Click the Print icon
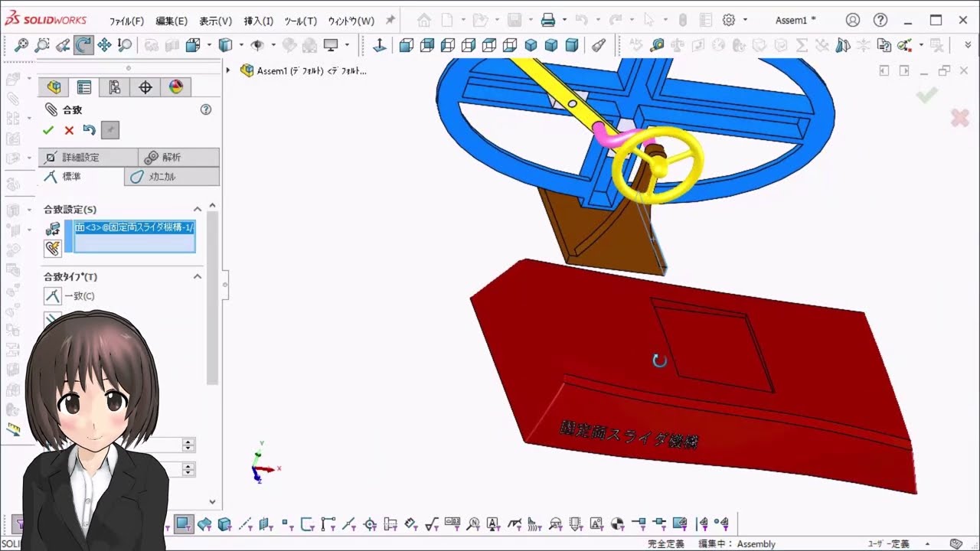The width and height of the screenshot is (980, 551). 548,20
